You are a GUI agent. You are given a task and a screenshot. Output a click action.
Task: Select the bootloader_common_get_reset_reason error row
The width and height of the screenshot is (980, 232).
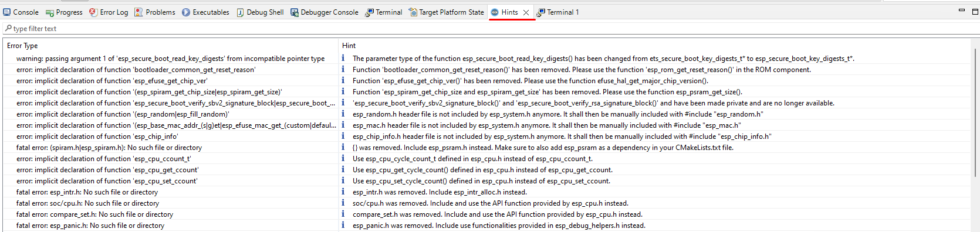486,70
